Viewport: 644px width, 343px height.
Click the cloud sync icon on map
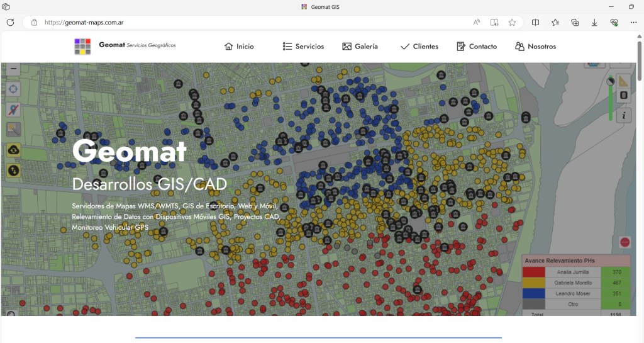[x=13, y=150]
